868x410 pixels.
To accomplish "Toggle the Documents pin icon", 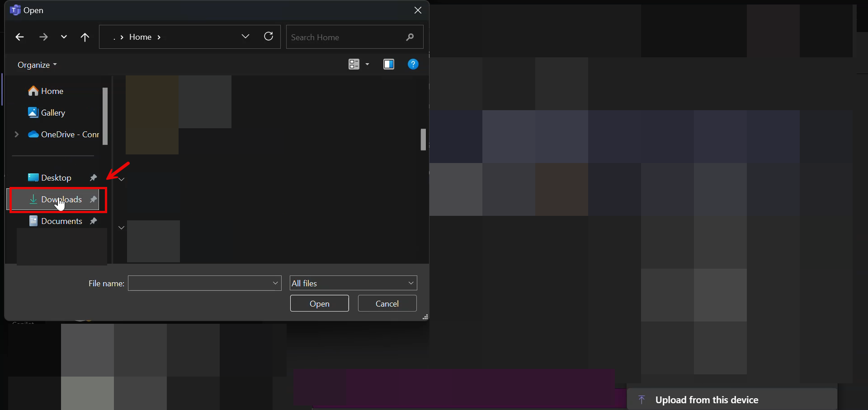I will tap(93, 221).
